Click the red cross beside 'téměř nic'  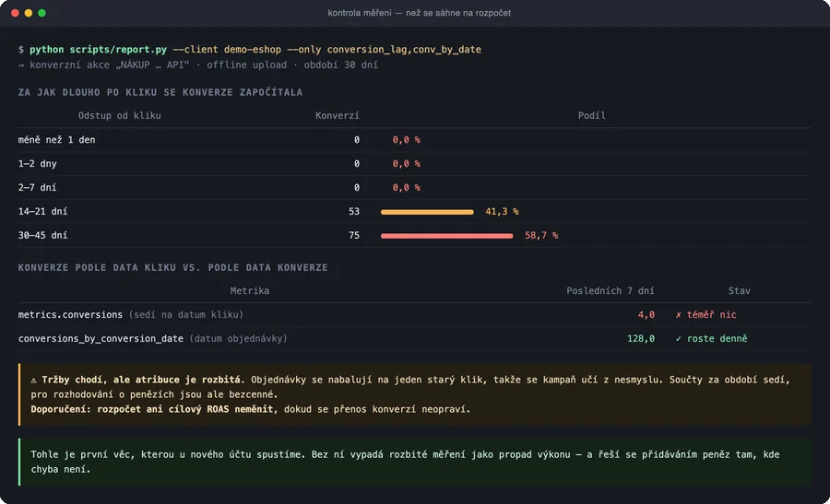[x=679, y=315]
